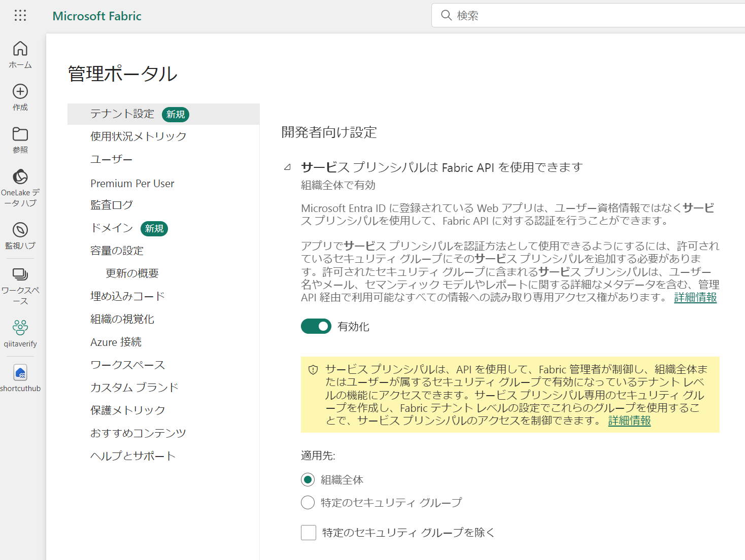Open 埋め込みコード menu item

click(128, 296)
